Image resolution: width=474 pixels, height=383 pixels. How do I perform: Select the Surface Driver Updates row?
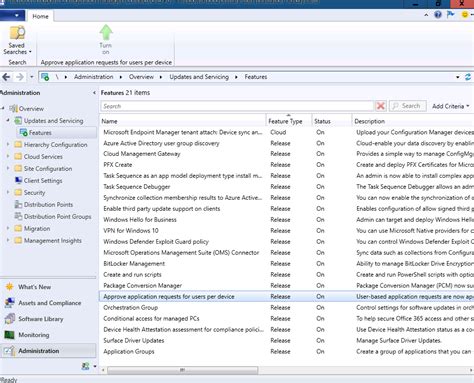[x=287, y=341]
